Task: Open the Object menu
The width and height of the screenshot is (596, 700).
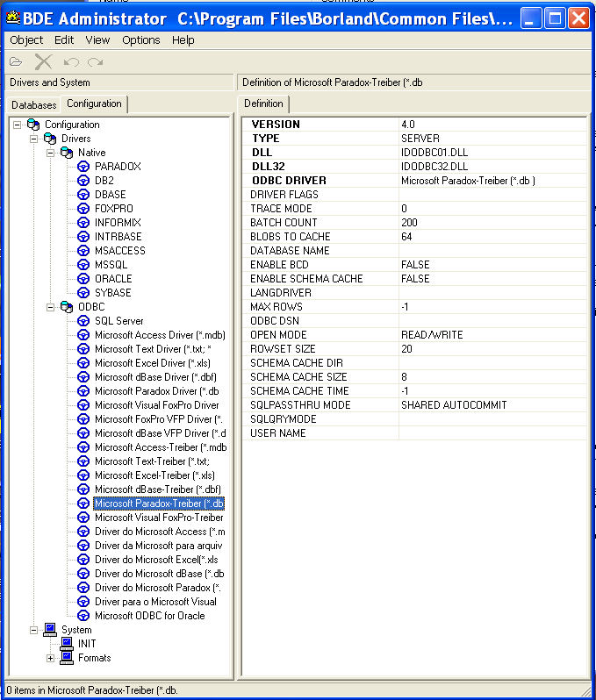Action: 26,40
